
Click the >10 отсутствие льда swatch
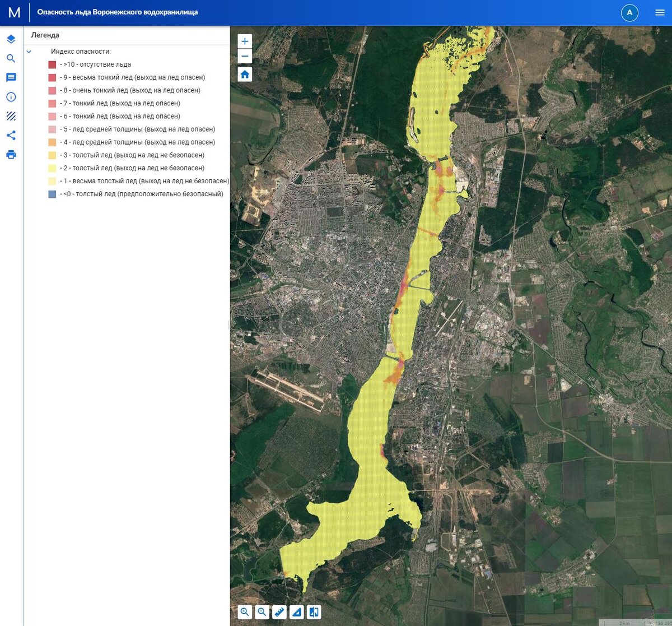52,64
